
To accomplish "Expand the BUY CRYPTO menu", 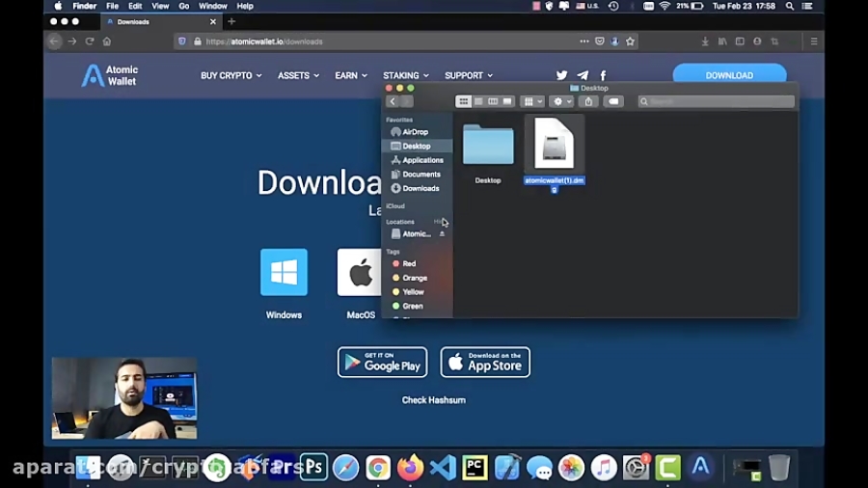I will coord(231,75).
